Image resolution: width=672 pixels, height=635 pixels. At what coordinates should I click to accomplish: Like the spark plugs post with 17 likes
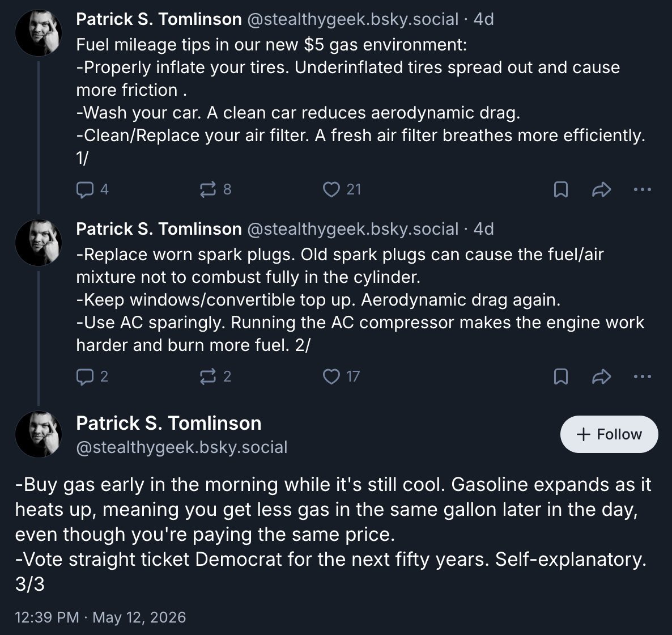click(x=341, y=376)
